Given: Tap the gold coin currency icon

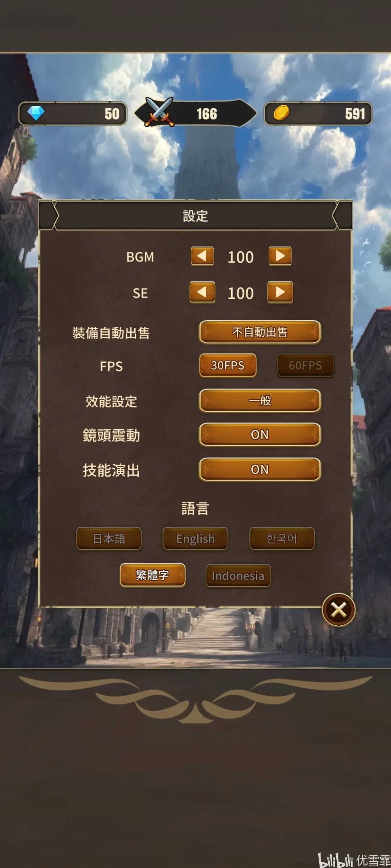Looking at the screenshot, I should tap(281, 113).
